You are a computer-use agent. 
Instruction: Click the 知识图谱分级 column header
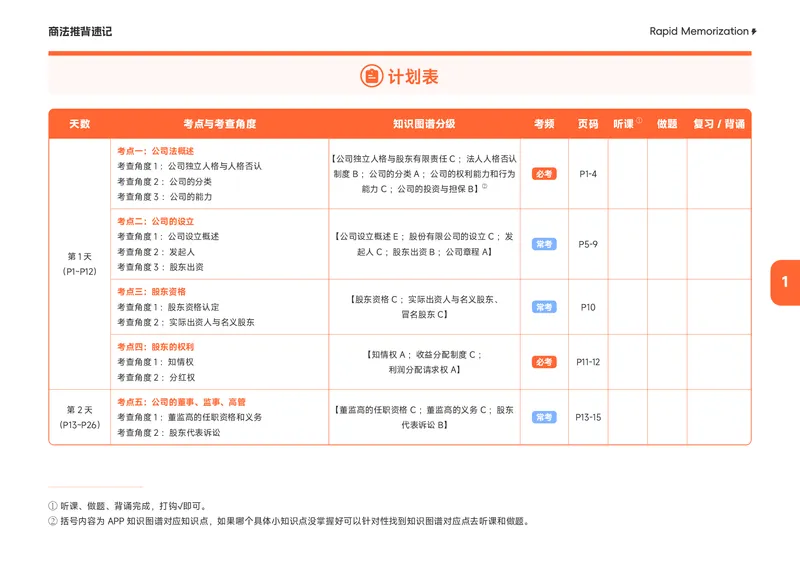coord(424,124)
